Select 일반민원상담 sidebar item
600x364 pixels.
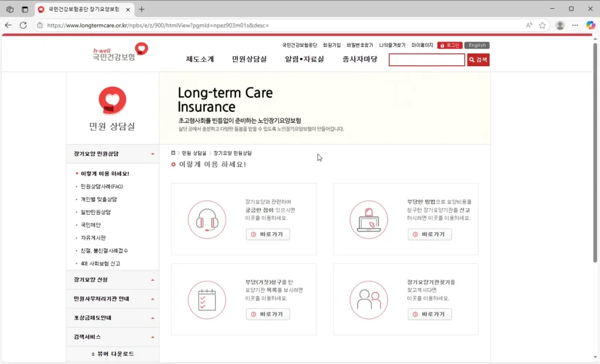click(96, 212)
